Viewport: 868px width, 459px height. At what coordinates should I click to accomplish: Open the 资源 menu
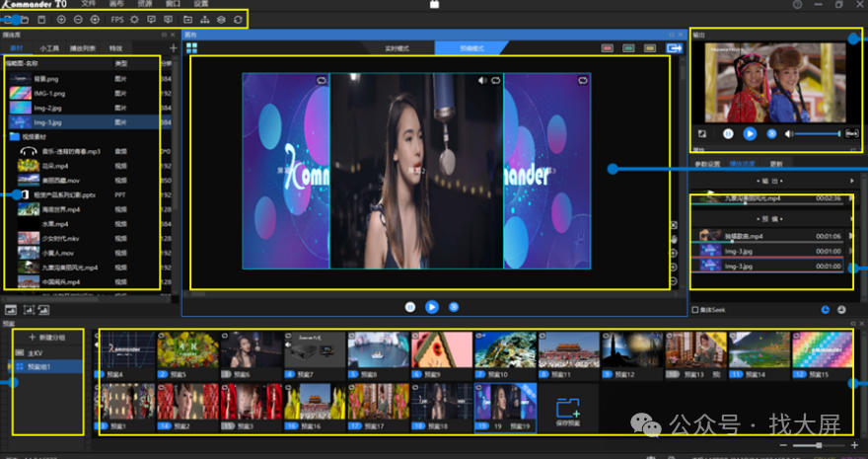[144, 4]
